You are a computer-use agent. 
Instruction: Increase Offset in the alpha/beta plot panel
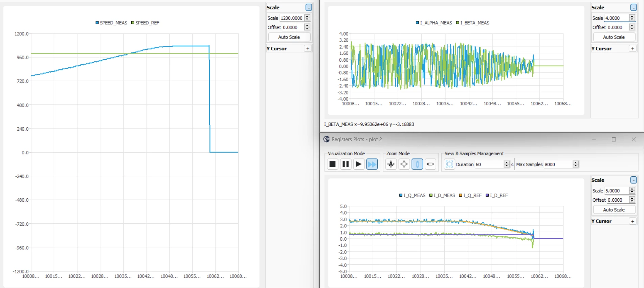[632, 25]
